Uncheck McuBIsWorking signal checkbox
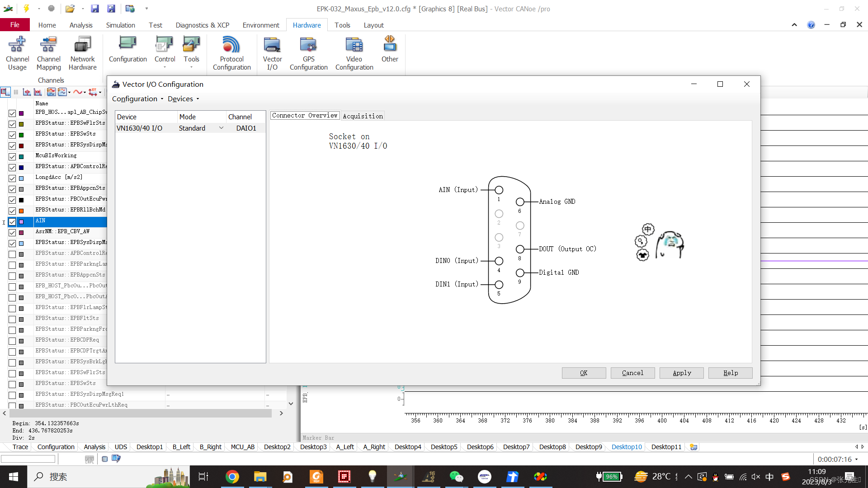Viewport: 868px width, 488px height. pos(12,157)
